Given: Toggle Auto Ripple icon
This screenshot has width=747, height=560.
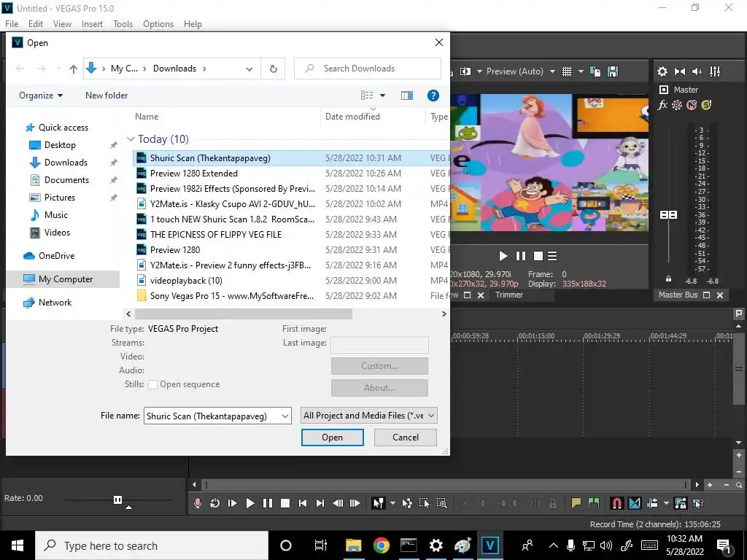Looking at the screenshot, I should tap(652, 503).
